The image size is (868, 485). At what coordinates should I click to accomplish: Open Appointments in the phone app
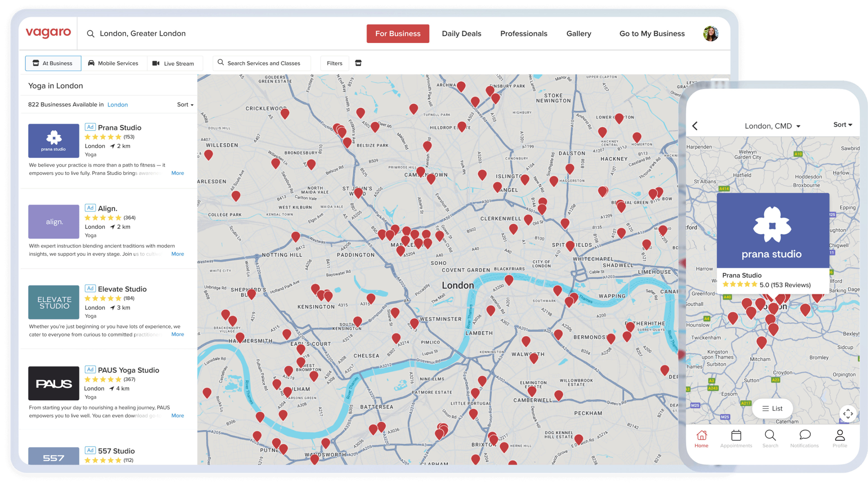(x=736, y=438)
